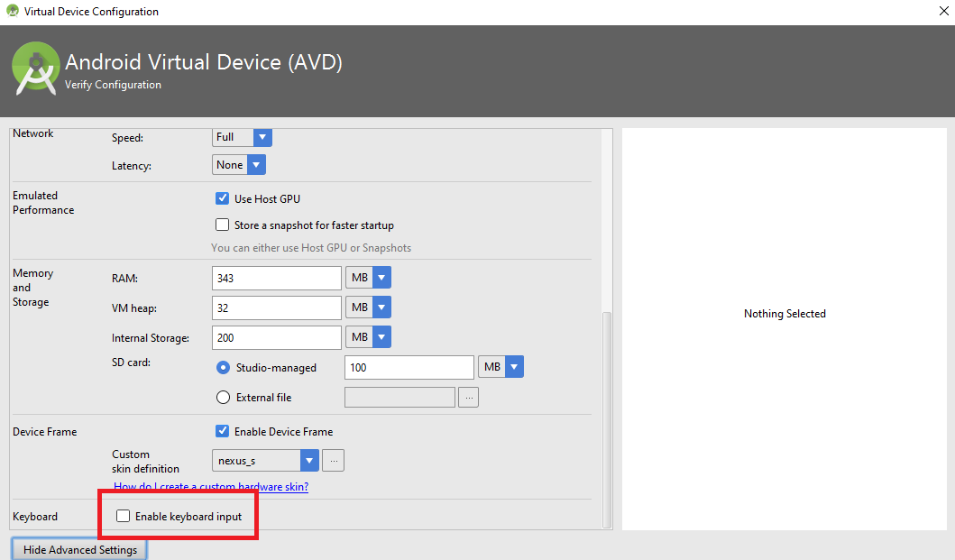This screenshot has width=955, height=560.
Task: Browse for an external SD card file
Action: [468, 398]
